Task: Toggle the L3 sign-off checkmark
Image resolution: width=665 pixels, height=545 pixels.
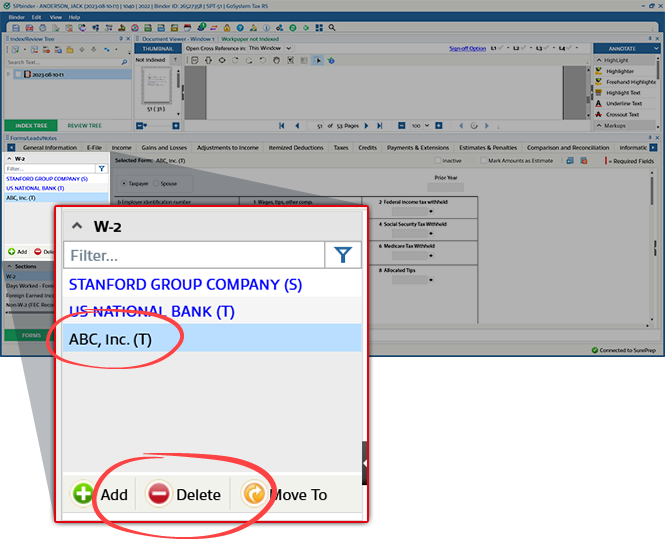Action: [x=547, y=48]
